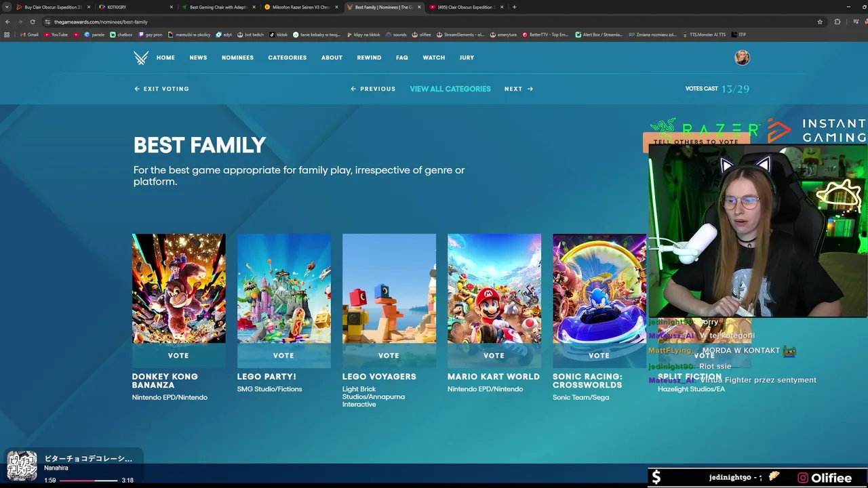Image resolution: width=868 pixels, height=488 pixels.
Task: Open the HOME menu item
Action: point(165,58)
